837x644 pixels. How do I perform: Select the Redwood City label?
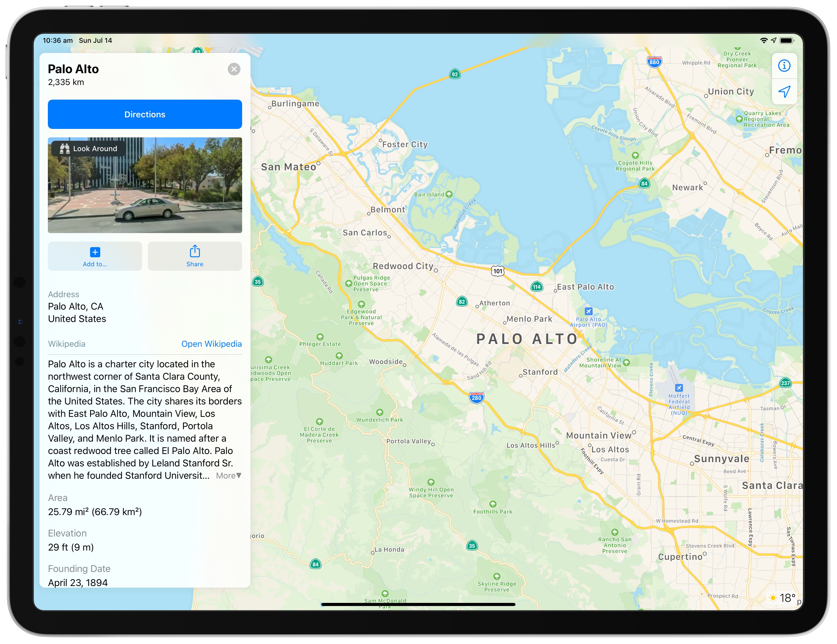403,266
